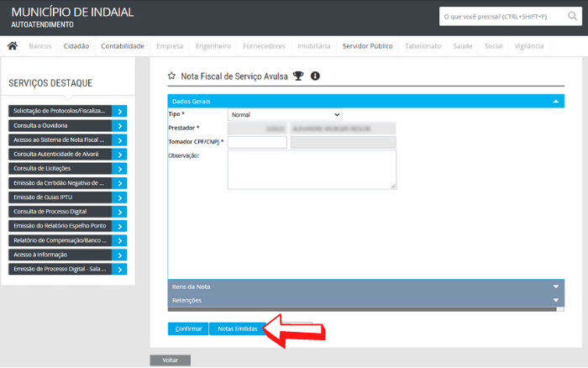The image size is (588, 368).
Task: Click the Notas Emitidas button
Action: tap(238, 329)
